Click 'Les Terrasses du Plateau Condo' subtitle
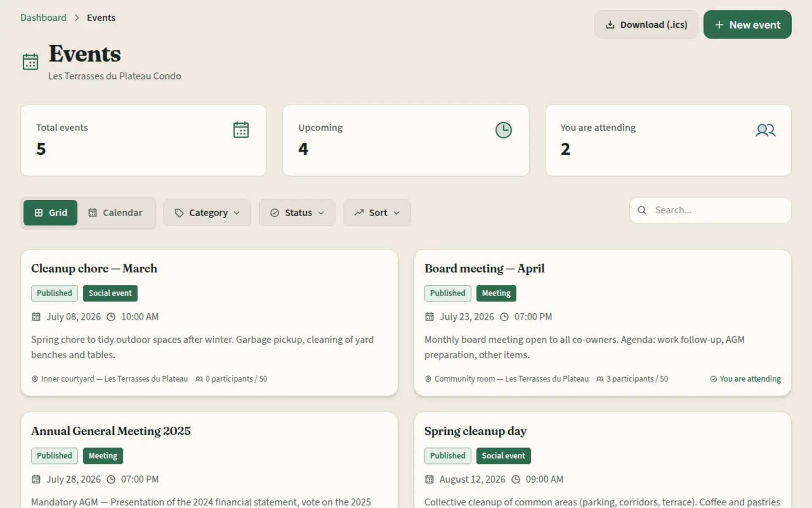Image resolution: width=812 pixels, height=508 pixels. click(x=115, y=76)
